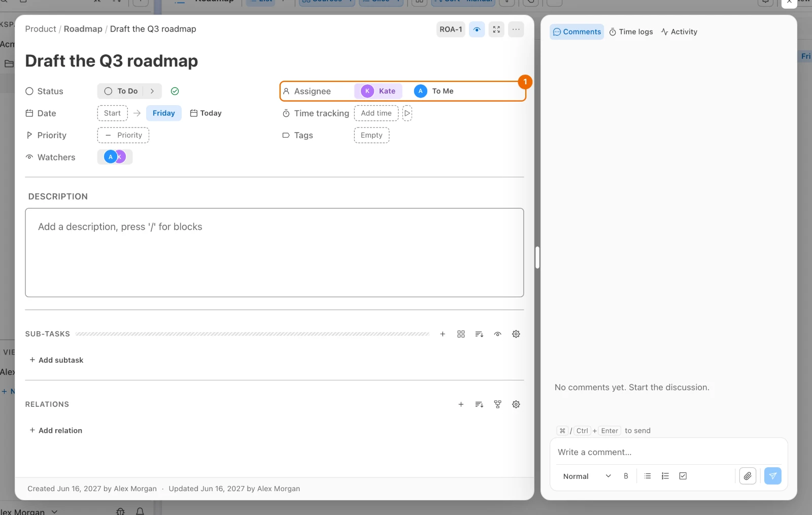Toggle sub-tasks visibility eye icon
This screenshot has width=812, height=515.
pyautogui.click(x=498, y=334)
